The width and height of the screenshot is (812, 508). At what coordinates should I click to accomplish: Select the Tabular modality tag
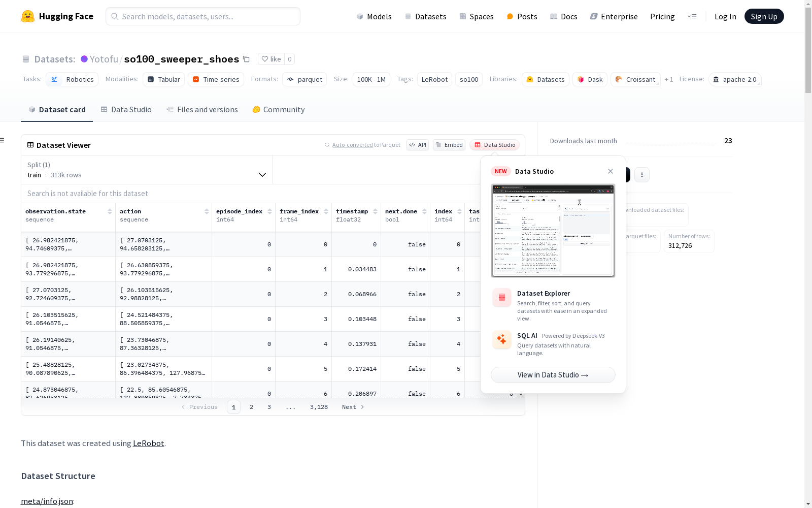coord(163,79)
